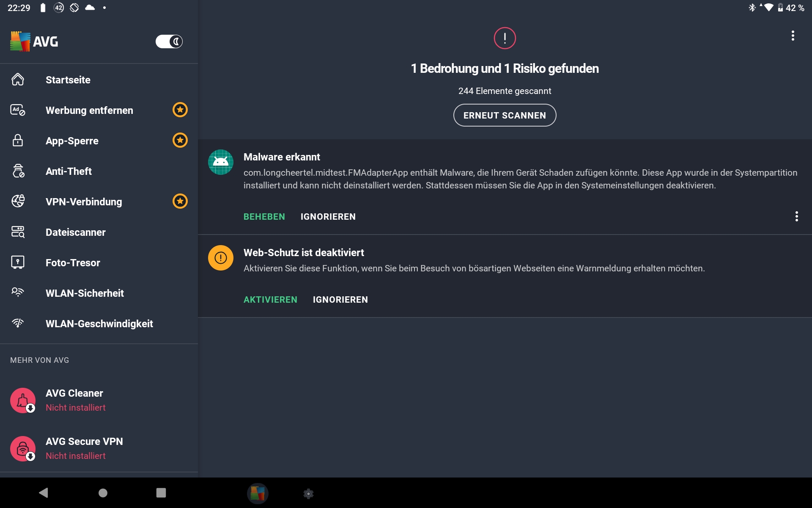This screenshot has height=508, width=812.
Task: Open the three-dot overflow menu at top right
Action: click(793, 36)
